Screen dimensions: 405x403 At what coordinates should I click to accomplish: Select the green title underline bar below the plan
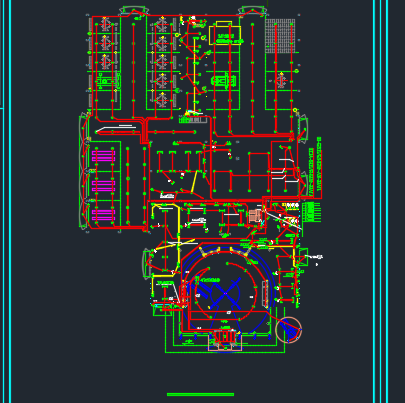pyautogui.click(x=200, y=394)
